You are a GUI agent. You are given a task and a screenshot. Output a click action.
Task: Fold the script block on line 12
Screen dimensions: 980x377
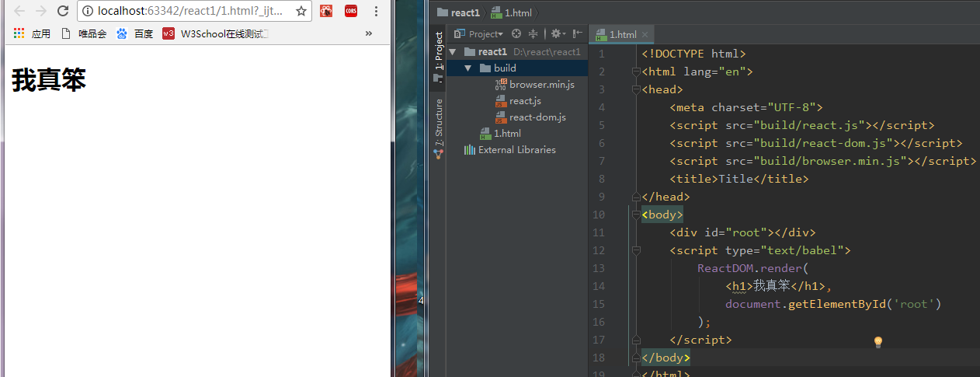coord(636,250)
